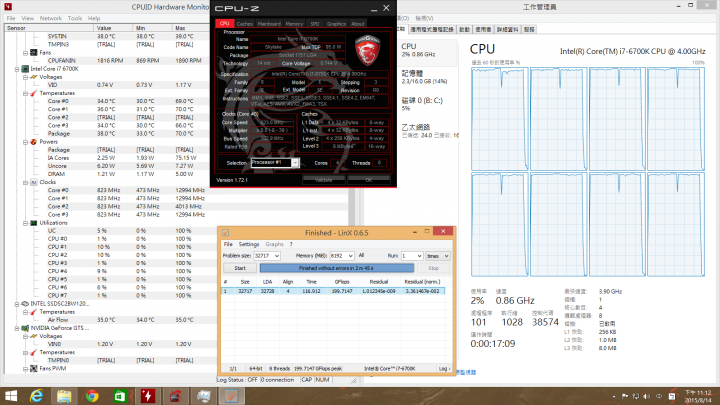Screen dimensions: 720x405
Task: Select the LinX result row with 199.7147 GFlops
Action: point(333,291)
